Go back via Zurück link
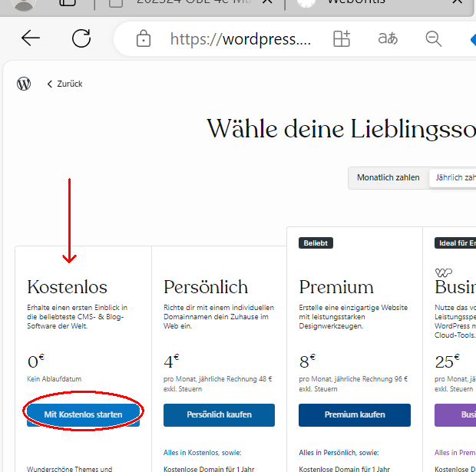Screen dimensions: 476x472 click(x=64, y=84)
